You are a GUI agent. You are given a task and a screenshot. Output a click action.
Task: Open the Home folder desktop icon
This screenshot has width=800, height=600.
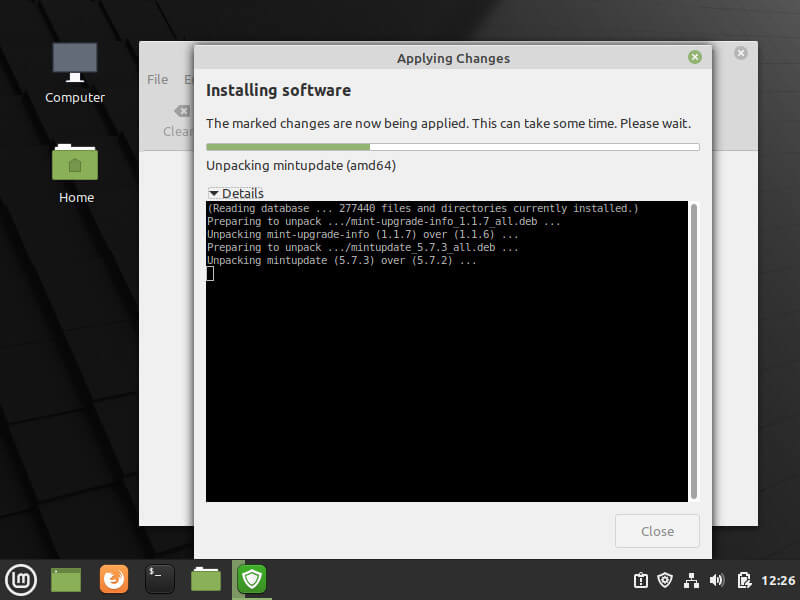[x=76, y=172]
